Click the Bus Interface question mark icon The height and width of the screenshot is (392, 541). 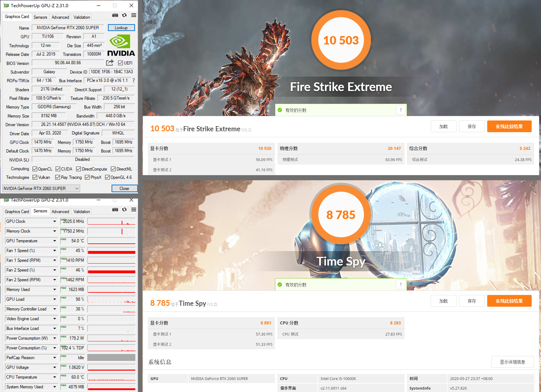click(x=133, y=81)
